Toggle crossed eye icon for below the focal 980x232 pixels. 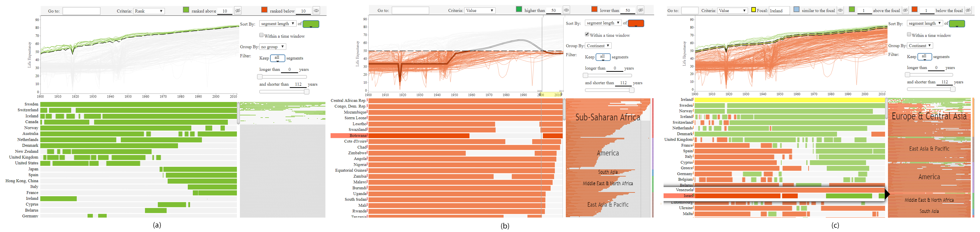tap(968, 10)
